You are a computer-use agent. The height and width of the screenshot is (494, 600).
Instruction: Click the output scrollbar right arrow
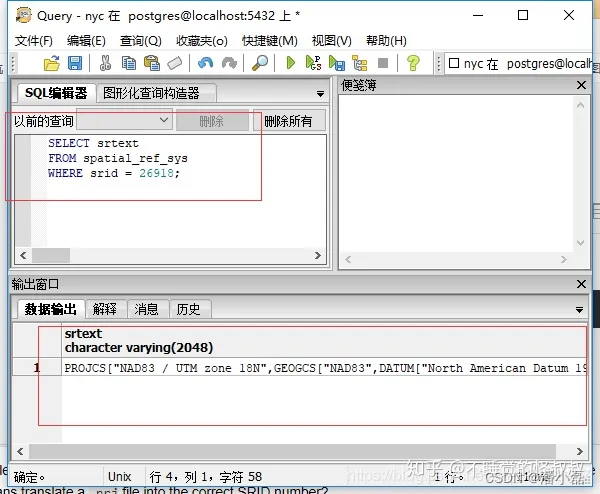(x=579, y=451)
